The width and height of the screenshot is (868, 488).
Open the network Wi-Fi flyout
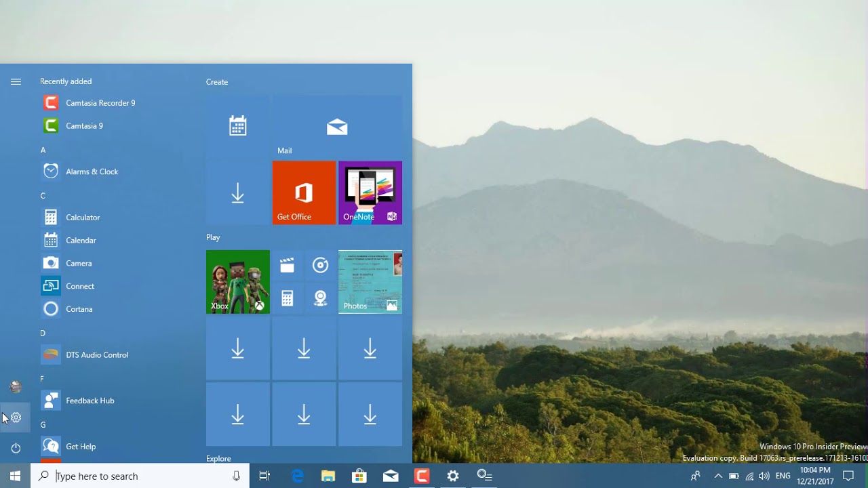[x=749, y=476]
